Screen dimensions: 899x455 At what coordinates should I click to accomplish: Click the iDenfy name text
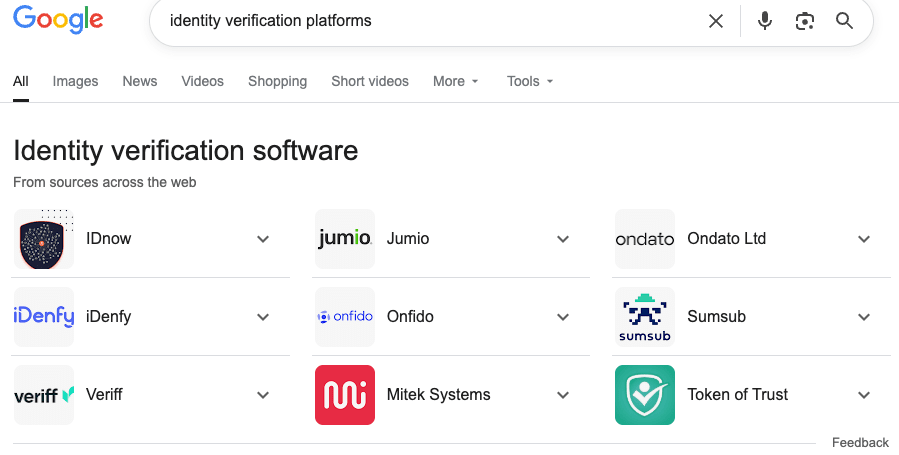pyautogui.click(x=108, y=316)
